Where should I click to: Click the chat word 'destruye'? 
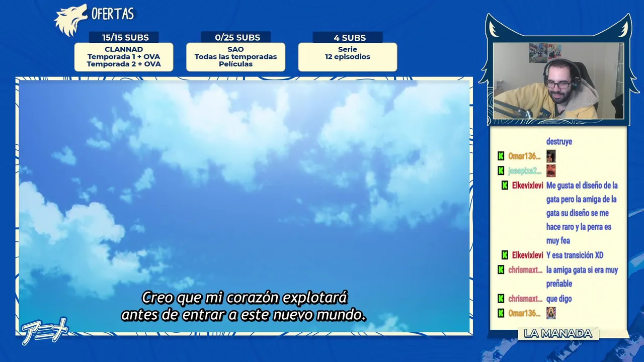point(559,142)
